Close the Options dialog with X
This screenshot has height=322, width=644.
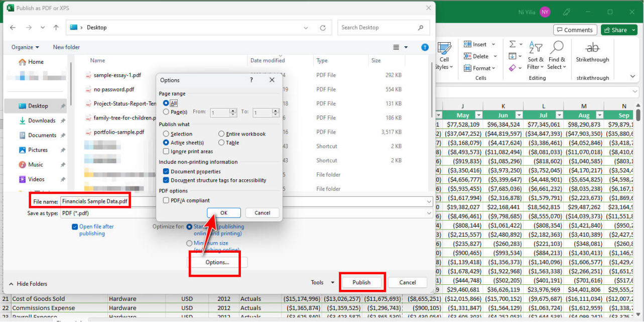[272, 80]
